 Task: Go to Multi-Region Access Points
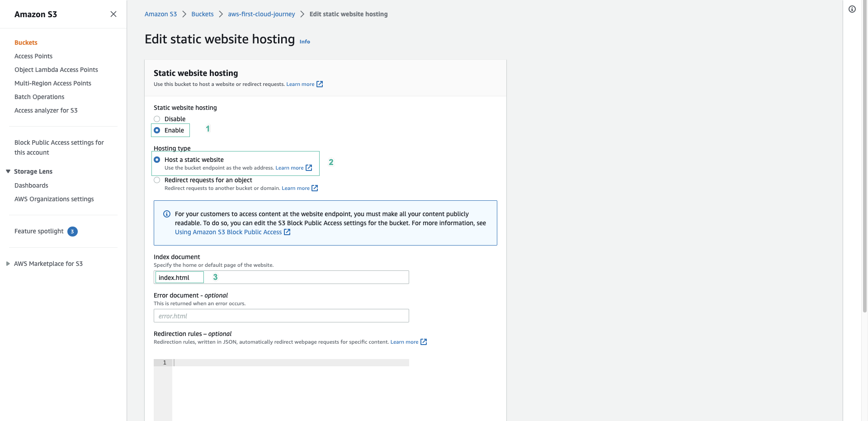click(x=53, y=83)
